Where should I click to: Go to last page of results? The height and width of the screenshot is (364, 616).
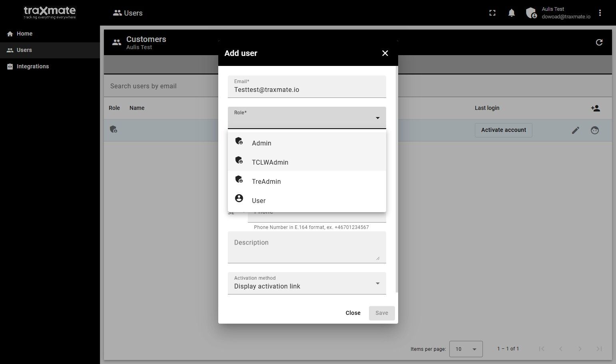[599, 349]
